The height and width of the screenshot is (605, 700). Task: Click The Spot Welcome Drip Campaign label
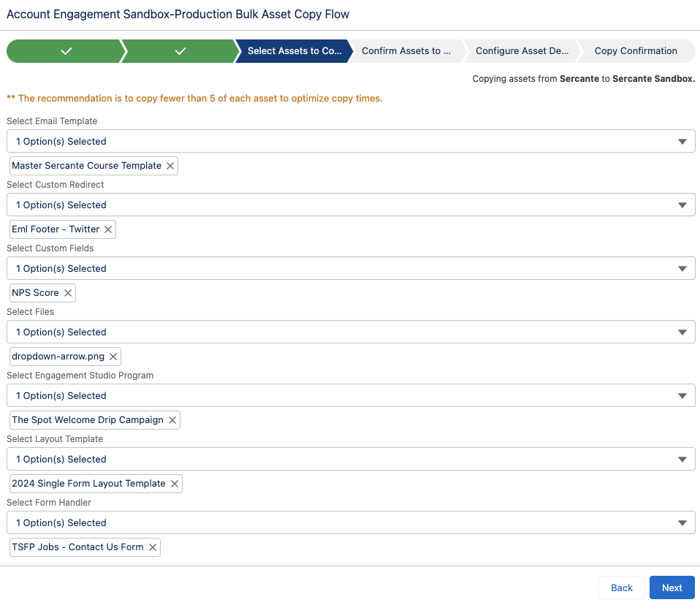coord(88,420)
